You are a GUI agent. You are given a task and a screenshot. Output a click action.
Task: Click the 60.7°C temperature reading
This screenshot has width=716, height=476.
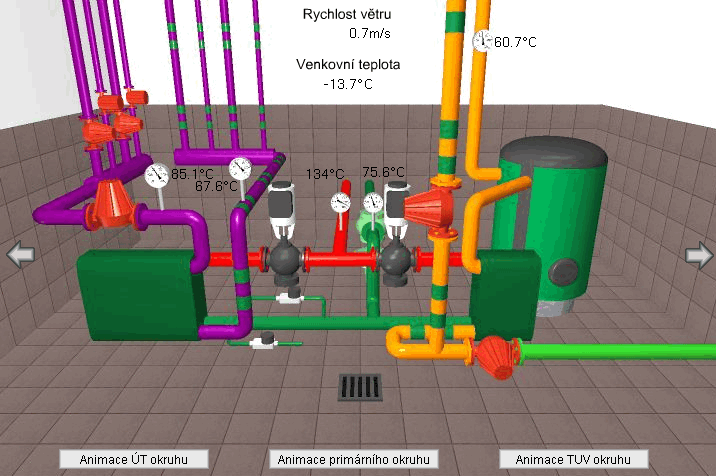pos(515,42)
